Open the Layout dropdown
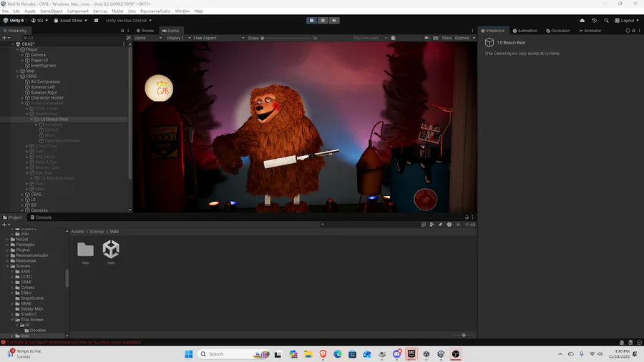 coord(627,21)
